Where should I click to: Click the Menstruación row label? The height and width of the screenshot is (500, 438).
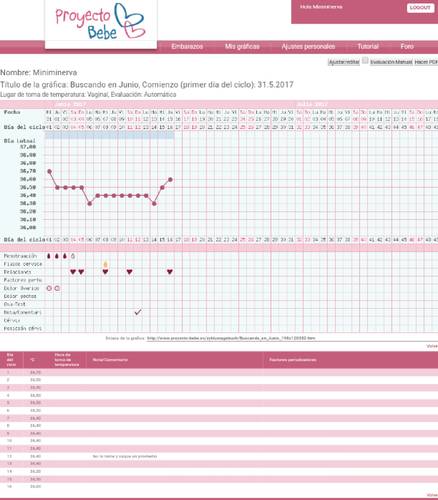click(20, 256)
